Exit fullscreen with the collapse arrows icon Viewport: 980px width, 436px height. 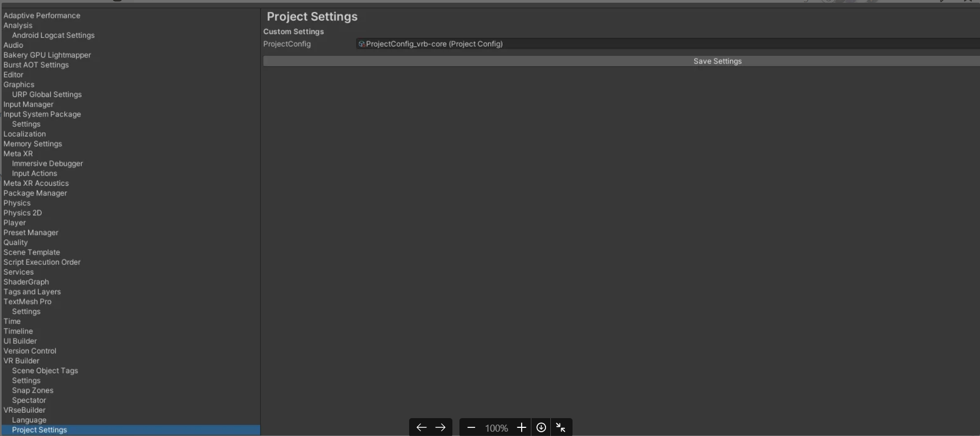(x=561, y=427)
